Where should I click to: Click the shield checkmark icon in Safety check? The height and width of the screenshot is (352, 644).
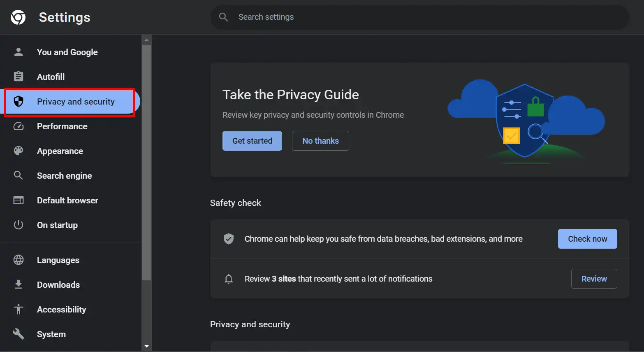coord(229,239)
